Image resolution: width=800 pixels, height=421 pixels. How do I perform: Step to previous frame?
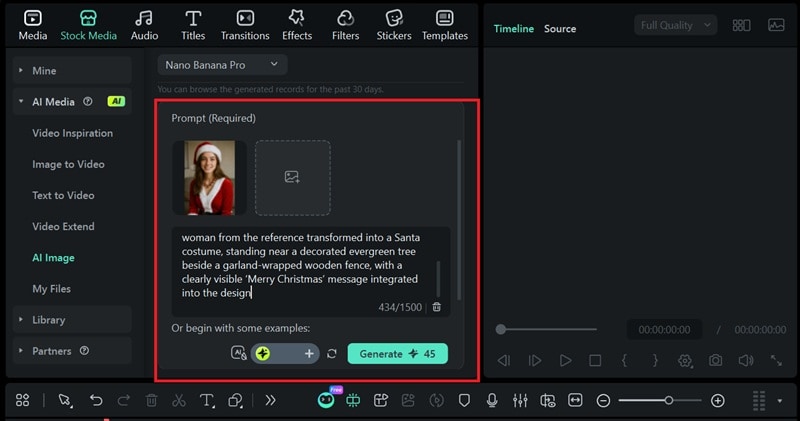click(504, 360)
